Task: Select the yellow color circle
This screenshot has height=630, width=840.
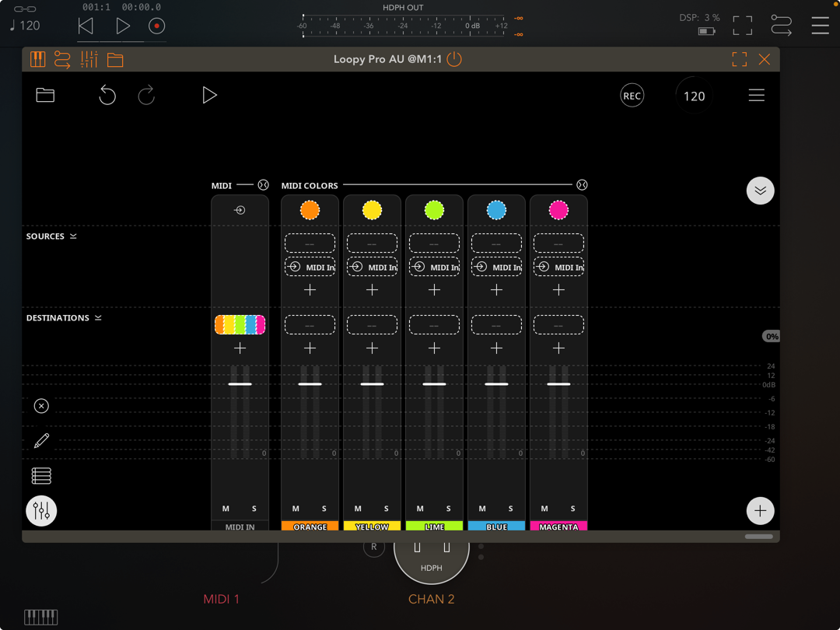Action: pyautogui.click(x=372, y=210)
